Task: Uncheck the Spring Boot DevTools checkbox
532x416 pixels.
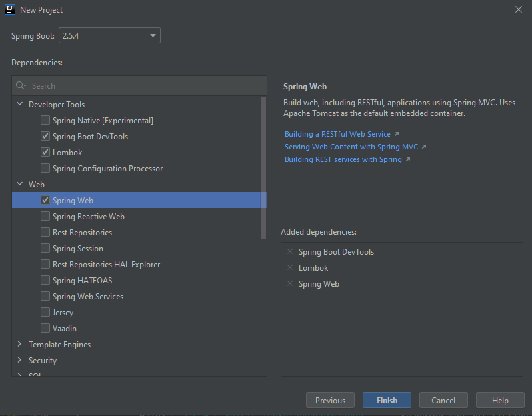Action: [45, 136]
